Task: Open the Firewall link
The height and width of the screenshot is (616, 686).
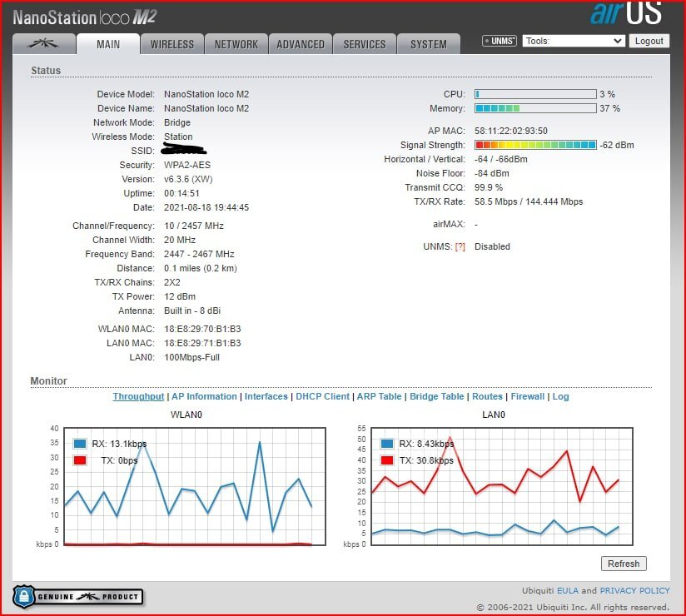Action: [528, 396]
